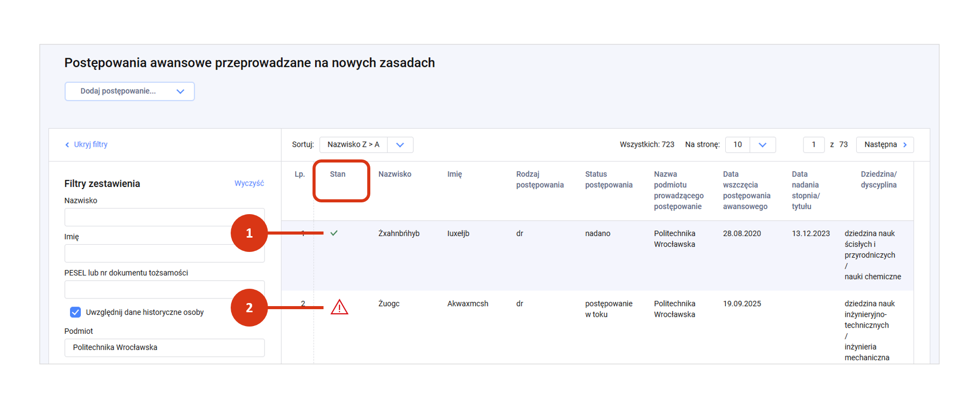
Task: Click the Podmiot field with Politechnika Wrocławska
Action: [164, 347]
